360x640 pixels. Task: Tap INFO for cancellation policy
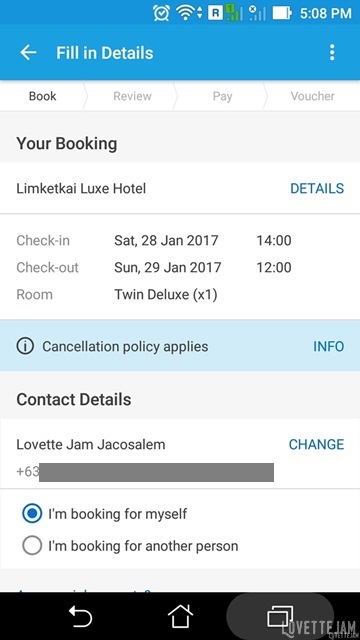tap(329, 347)
